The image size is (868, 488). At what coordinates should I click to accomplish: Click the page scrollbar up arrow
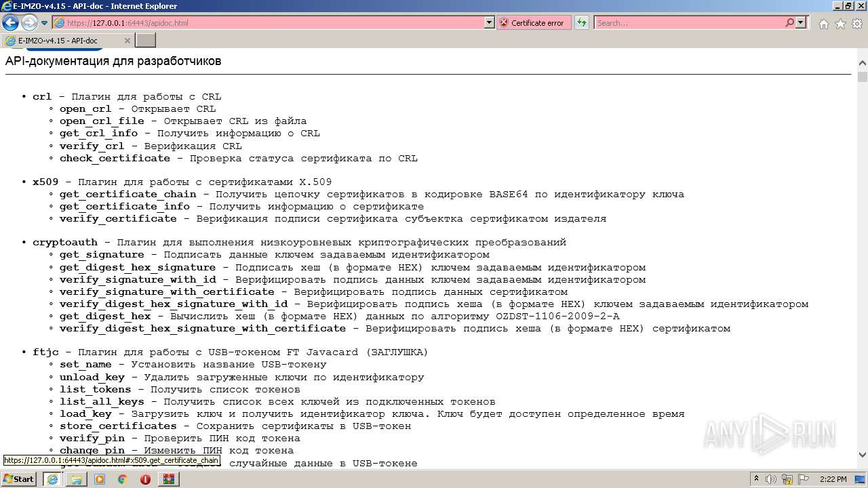(863, 64)
